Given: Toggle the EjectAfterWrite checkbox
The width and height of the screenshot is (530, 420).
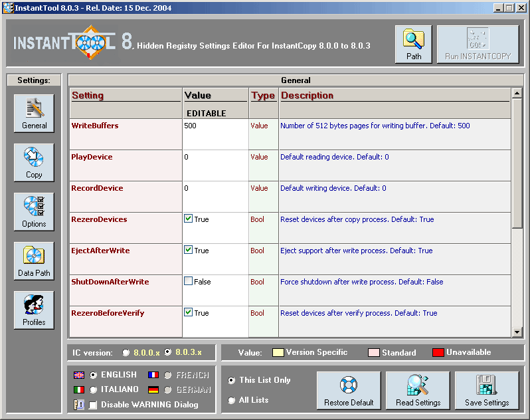Looking at the screenshot, I should click(189, 250).
